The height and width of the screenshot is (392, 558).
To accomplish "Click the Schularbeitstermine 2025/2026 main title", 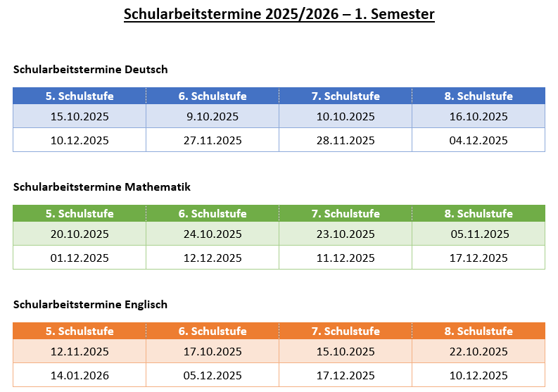I will point(279,14).
